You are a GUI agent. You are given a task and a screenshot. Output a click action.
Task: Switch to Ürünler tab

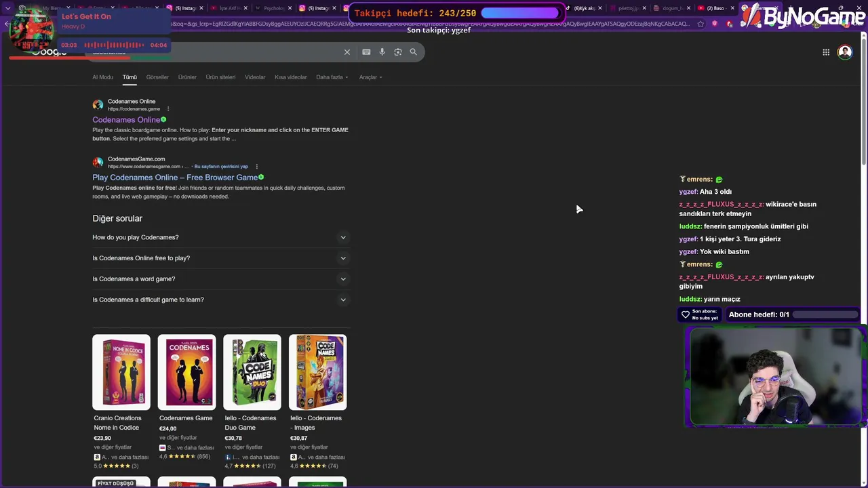pyautogui.click(x=187, y=77)
